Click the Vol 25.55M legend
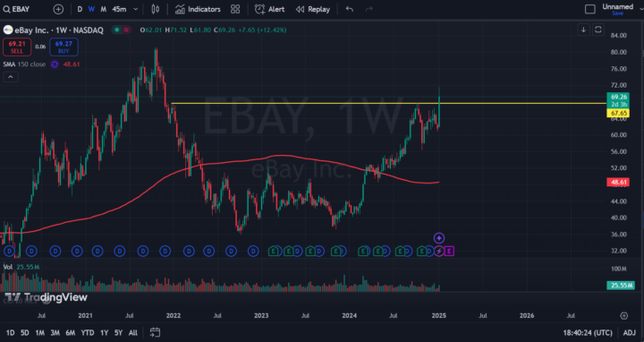The width and height of the screenshot is (644, 342). pos(21,267)
